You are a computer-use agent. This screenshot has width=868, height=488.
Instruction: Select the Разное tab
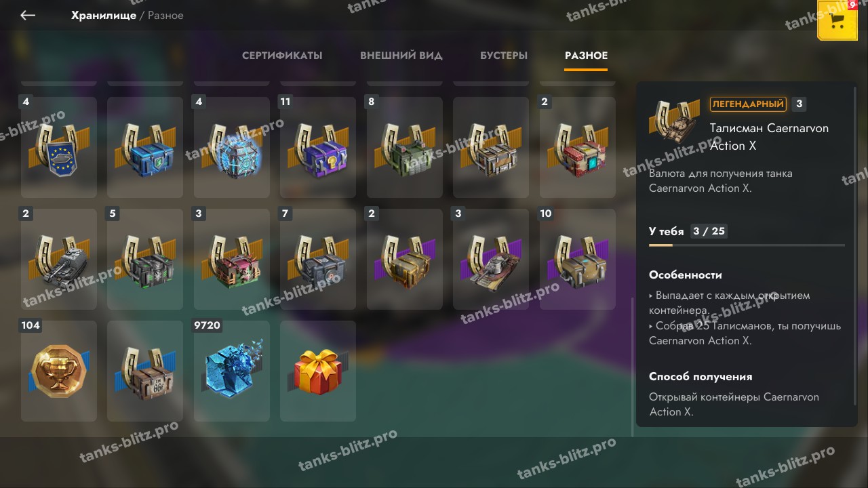(586, 56)
